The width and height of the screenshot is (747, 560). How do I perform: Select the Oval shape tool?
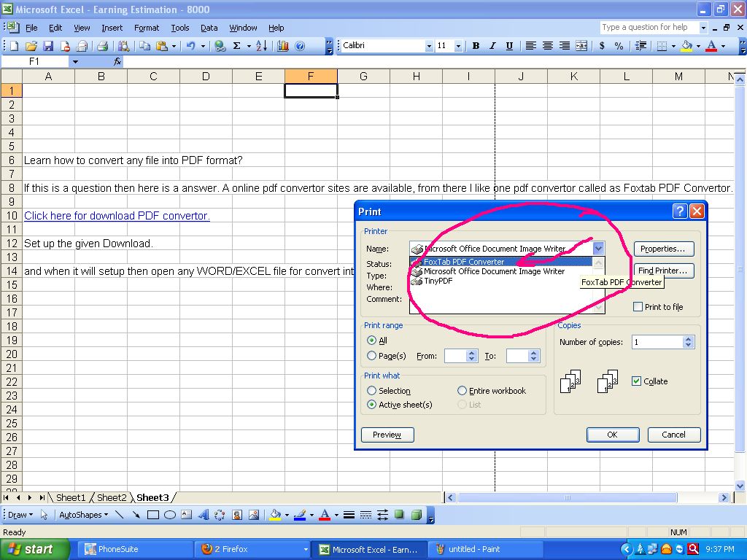click(x=169, y=515)
